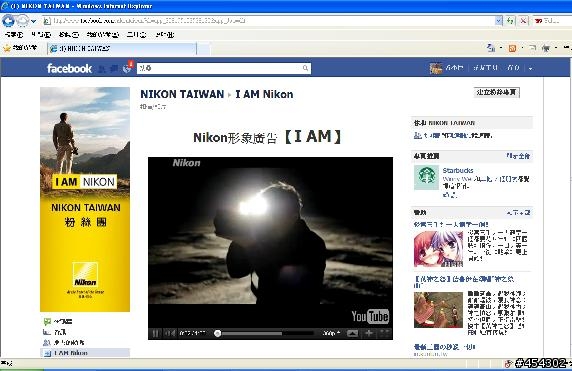Open the I AM NIKON profile banner image

click(x=85, y=199)
